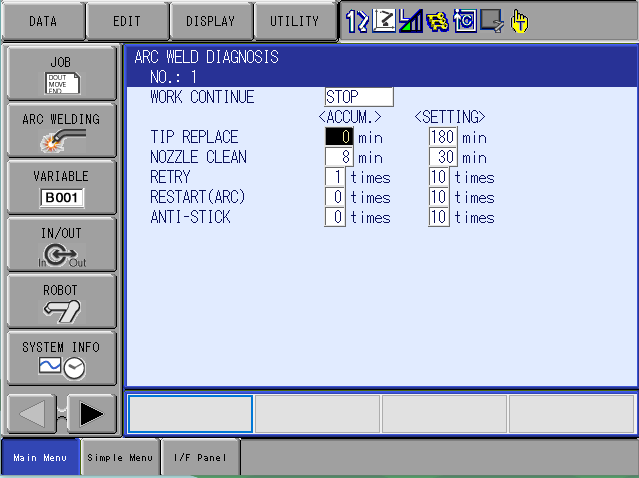
Task: Open the IN/OUT menu
Action: [x=62, y=245]
